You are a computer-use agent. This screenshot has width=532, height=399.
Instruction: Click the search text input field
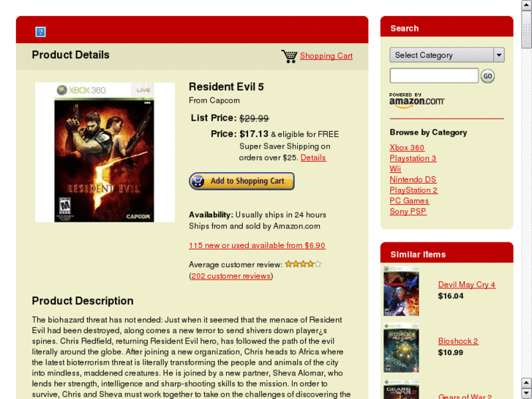coord(434,75)
